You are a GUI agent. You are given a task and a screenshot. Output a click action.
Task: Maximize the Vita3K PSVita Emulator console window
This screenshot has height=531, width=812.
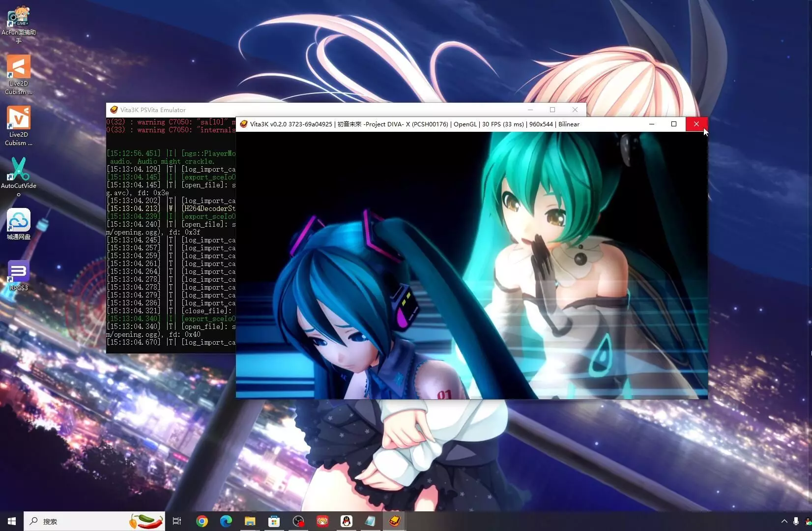click(552, 110)
